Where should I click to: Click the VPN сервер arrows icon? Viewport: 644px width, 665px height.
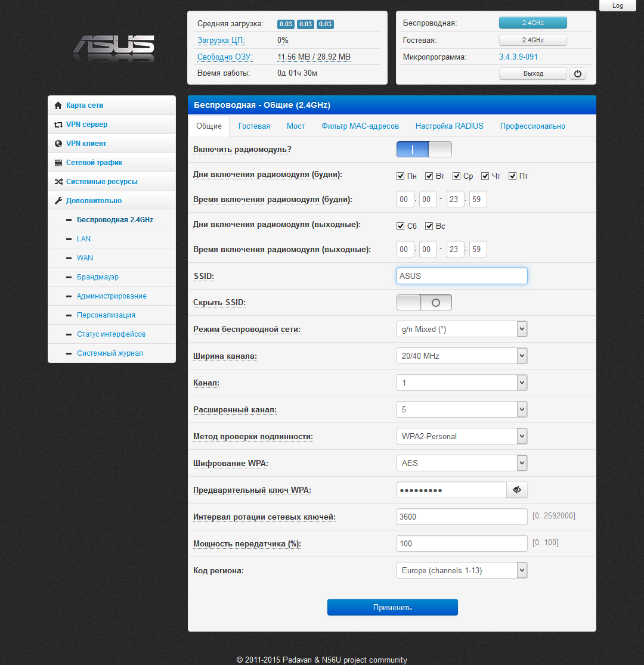pyautogui.click(x=58, y=125)
